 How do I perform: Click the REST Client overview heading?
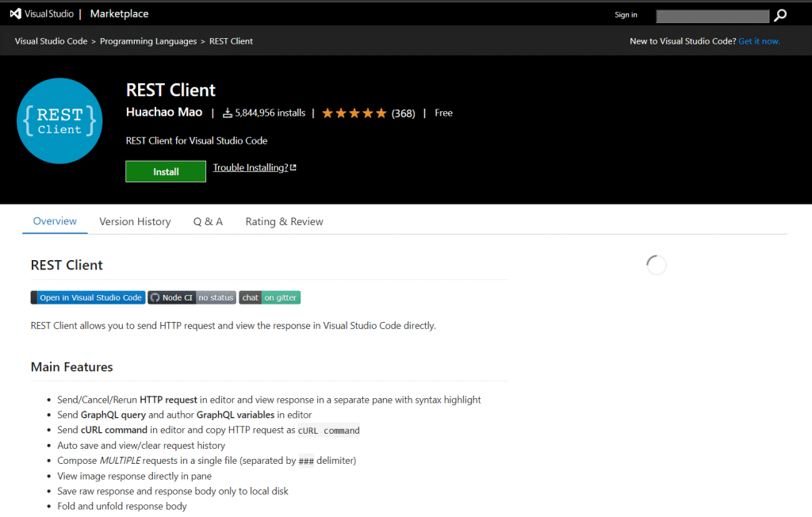pyautogui.click(x=67, y=265)
